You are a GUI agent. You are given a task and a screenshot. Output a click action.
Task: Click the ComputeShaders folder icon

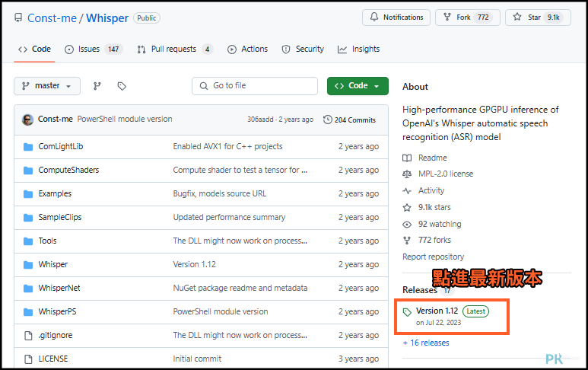(28, 171)
